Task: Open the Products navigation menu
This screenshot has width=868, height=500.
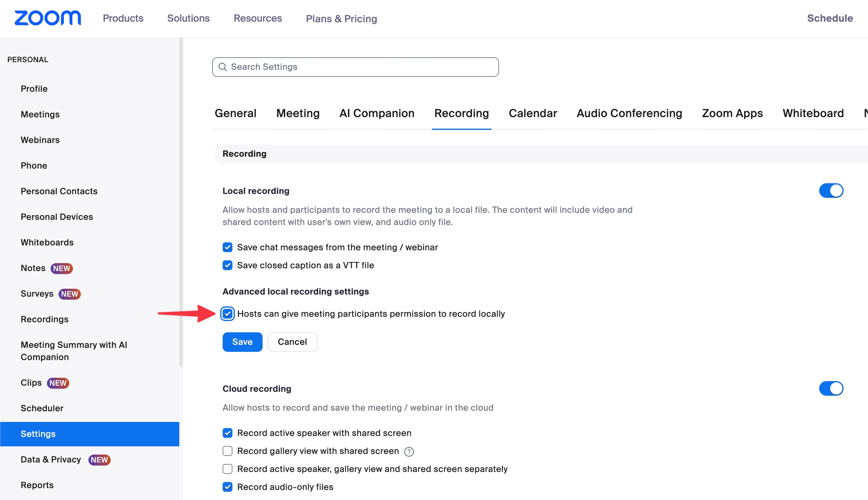Action: (x=123, y=18)
